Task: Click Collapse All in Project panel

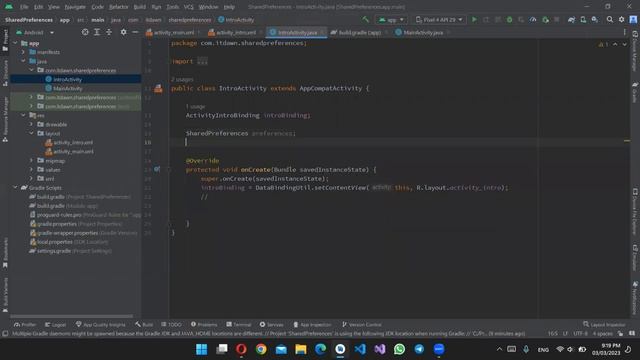Action: 109,32
